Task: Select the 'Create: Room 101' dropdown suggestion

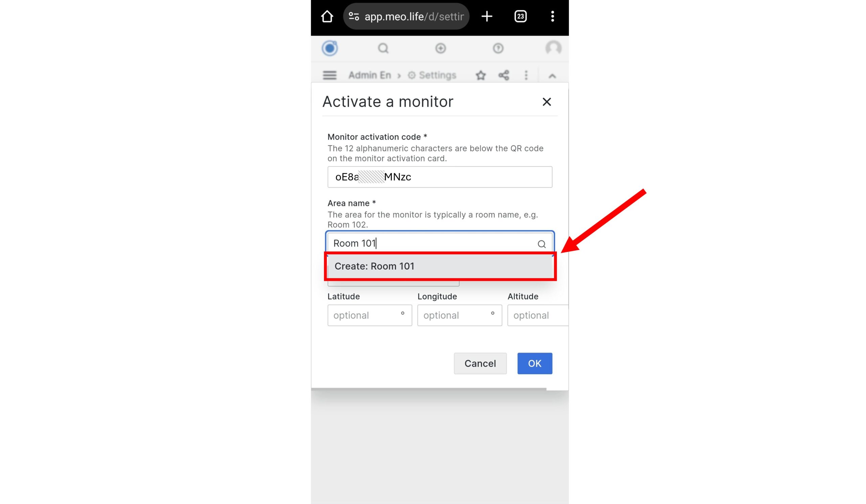Action: click(440, 266)
